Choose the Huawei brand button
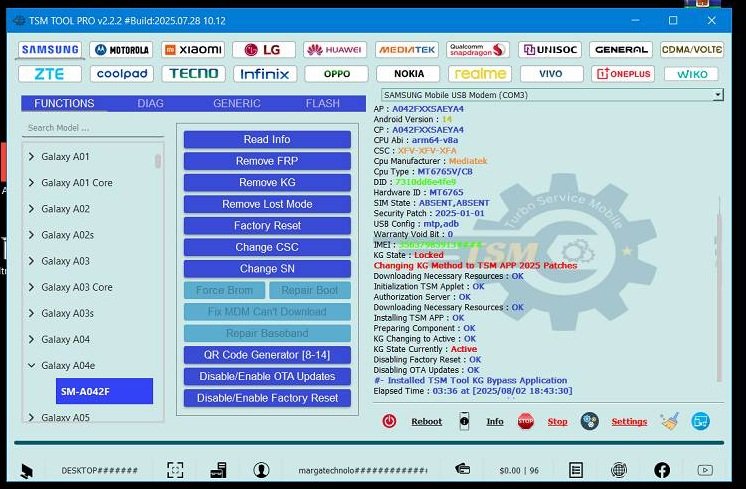Screen dimensions: 746x489 point(335,49)
